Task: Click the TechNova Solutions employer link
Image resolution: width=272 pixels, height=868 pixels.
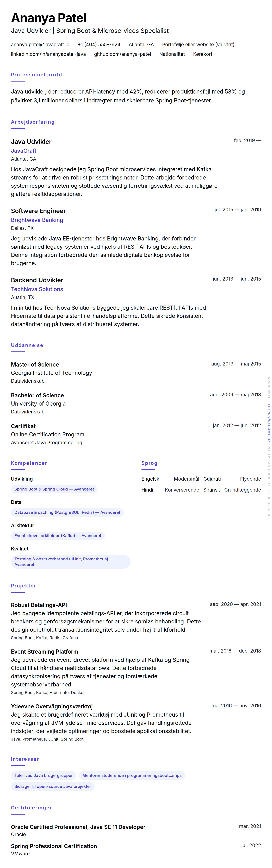Action: point(37,289)
